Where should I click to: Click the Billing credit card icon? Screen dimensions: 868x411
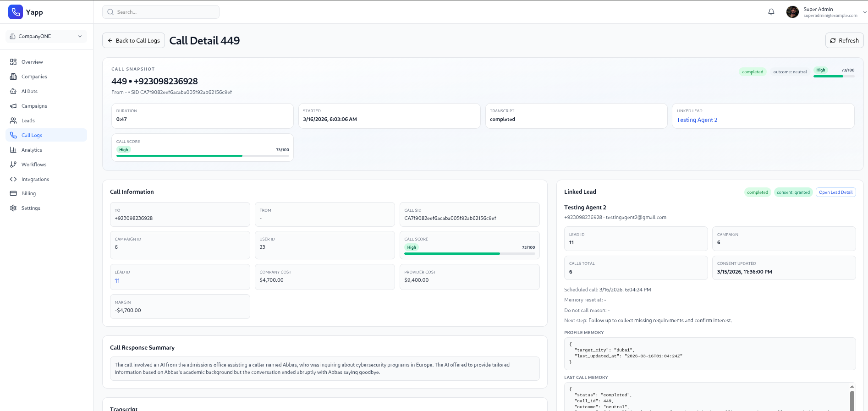13,193
